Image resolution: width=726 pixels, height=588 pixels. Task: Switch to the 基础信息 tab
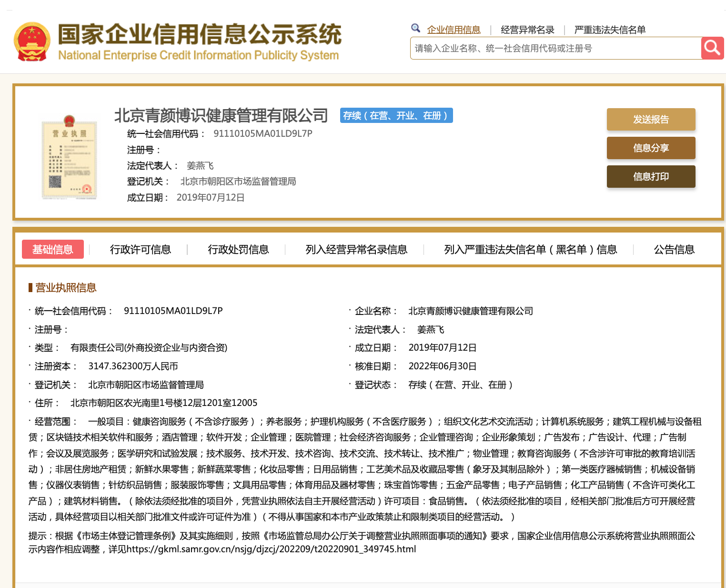[x=53, y=249]
